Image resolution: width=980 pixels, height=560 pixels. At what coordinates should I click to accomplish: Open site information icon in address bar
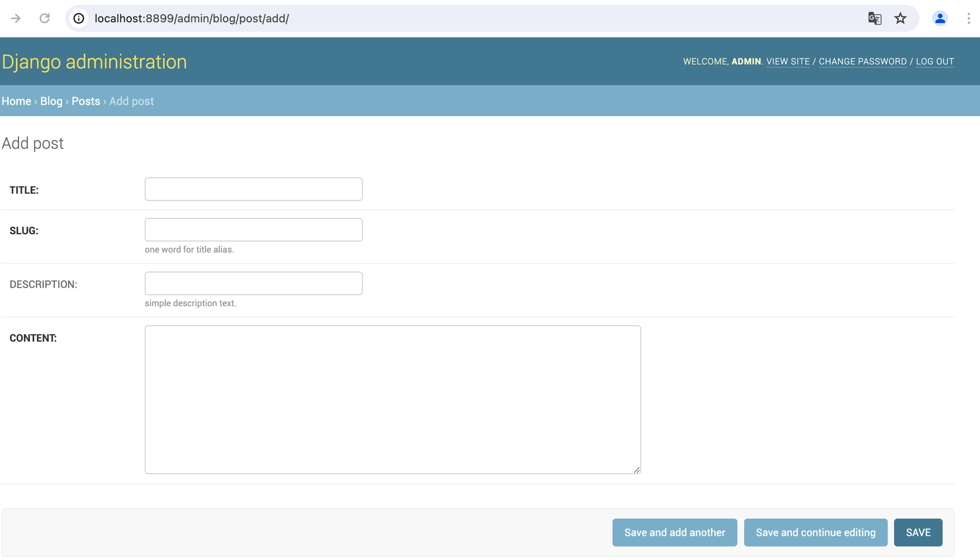(x=79, y=19)
